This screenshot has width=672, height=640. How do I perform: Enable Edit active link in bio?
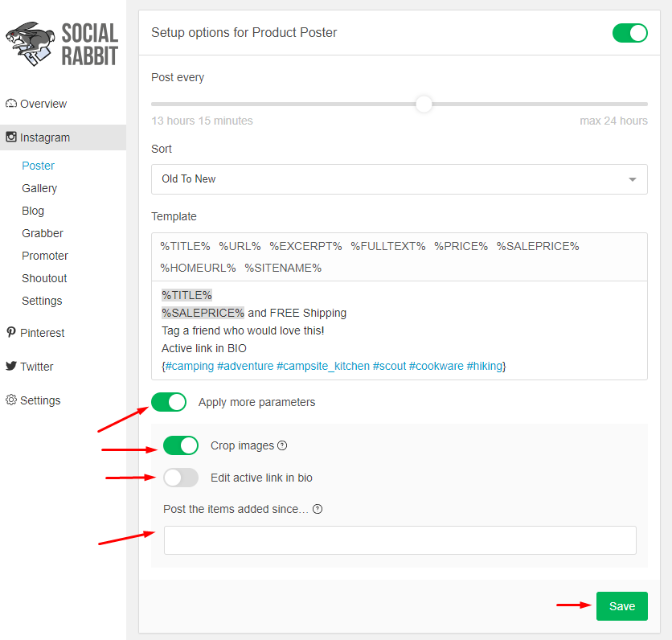[181, 478]
